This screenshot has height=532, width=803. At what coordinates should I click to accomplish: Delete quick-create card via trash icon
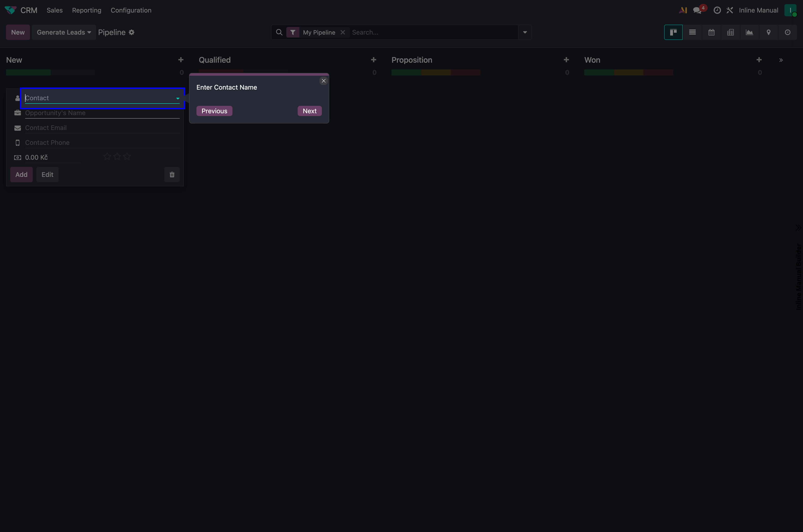tap(172, 174)
